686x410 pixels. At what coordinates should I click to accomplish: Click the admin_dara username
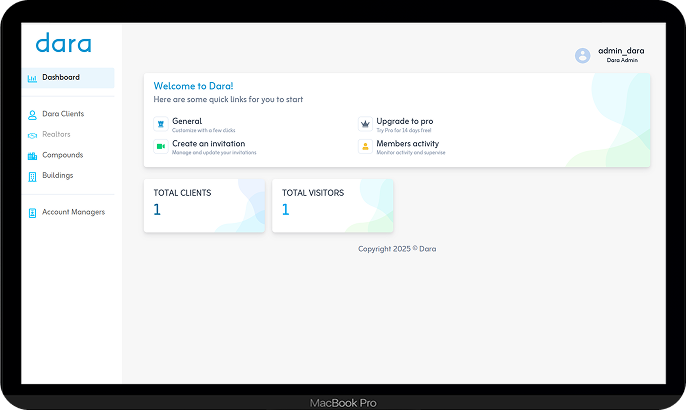point(621,50)
